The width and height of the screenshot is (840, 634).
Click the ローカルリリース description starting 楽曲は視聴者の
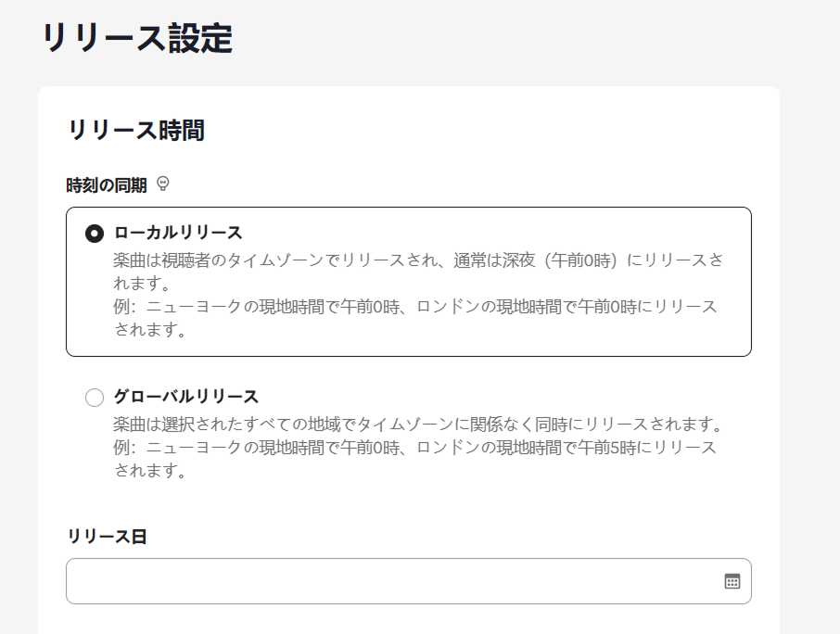click(x=418, y=272)
